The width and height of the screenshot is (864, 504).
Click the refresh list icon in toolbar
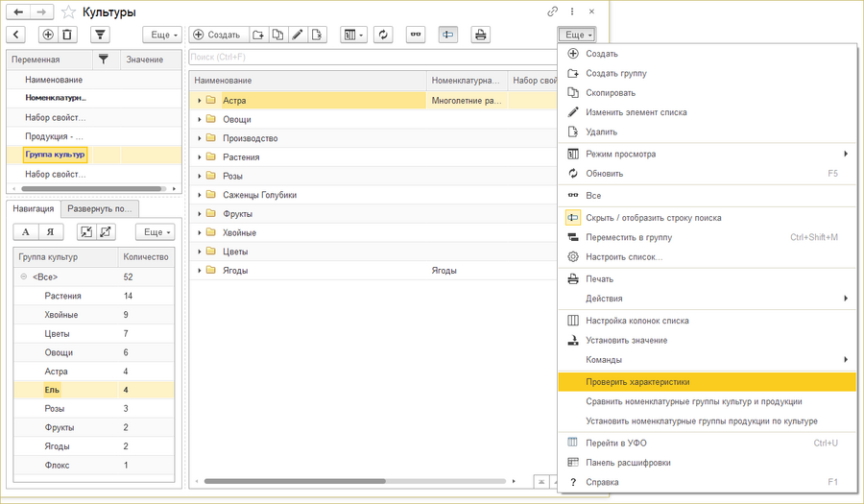[384, 35]
